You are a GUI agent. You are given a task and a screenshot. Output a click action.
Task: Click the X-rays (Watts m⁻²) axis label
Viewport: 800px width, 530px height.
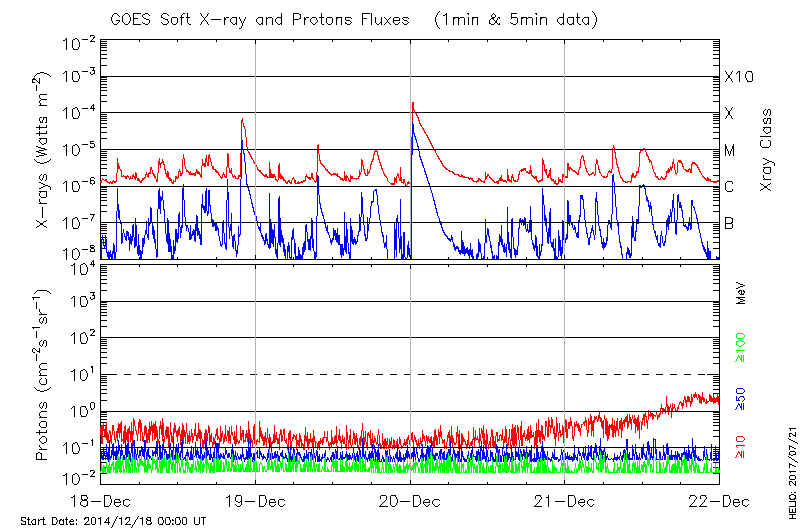pos(45,150)
